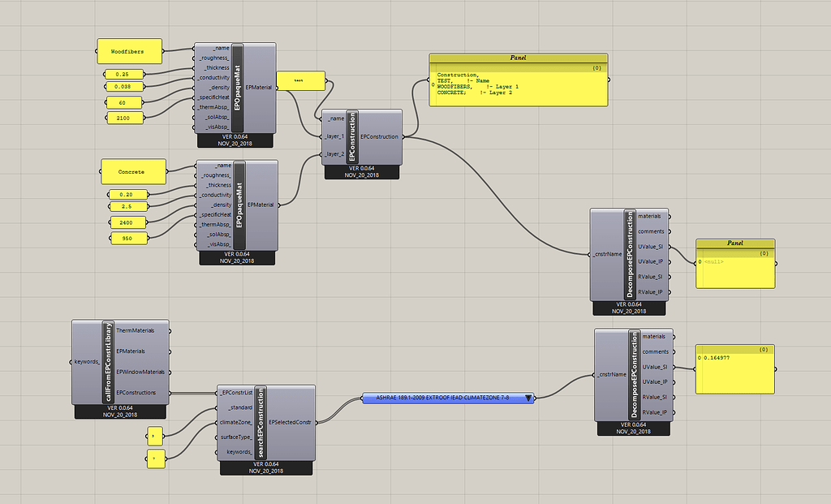Click the EPWindowMaterials output port label
This screenshot has width=831, height=504.
point(140,372)
